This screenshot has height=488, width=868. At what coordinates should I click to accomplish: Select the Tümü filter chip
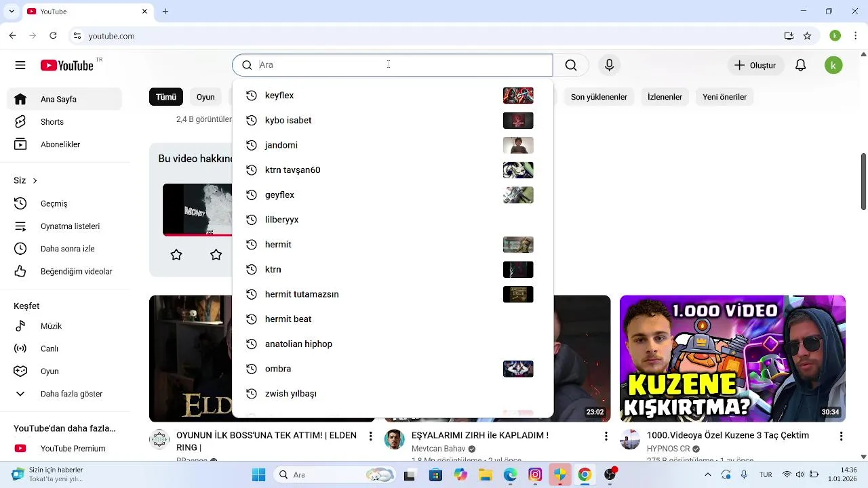pyautogui.click(x=166, y=97)
